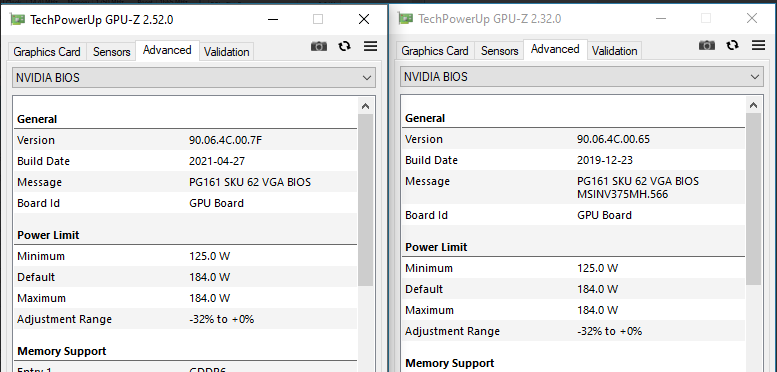
Task: Select Default 184.0 W row in GPU-Z 2.32.0
Action: 573,289
